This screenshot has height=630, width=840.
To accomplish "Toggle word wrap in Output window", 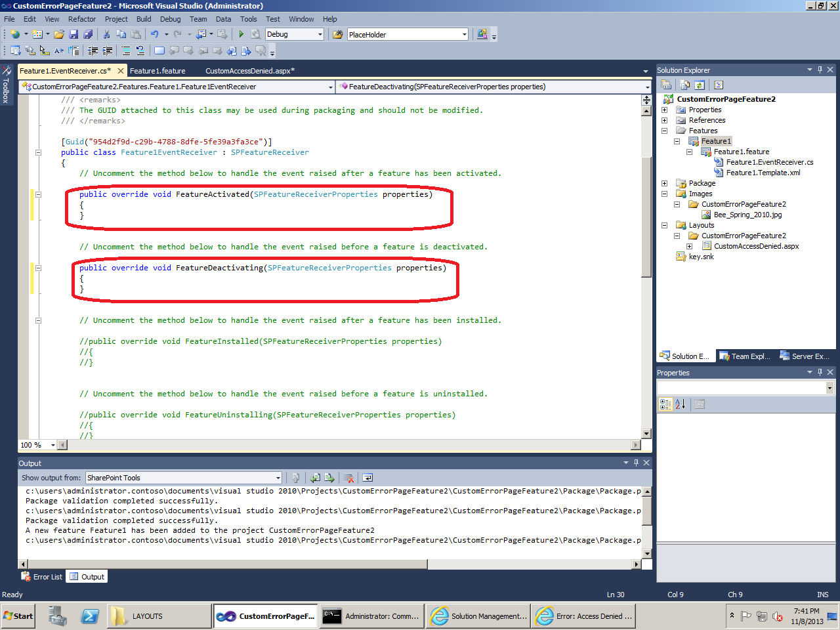I will click(367, 478).
